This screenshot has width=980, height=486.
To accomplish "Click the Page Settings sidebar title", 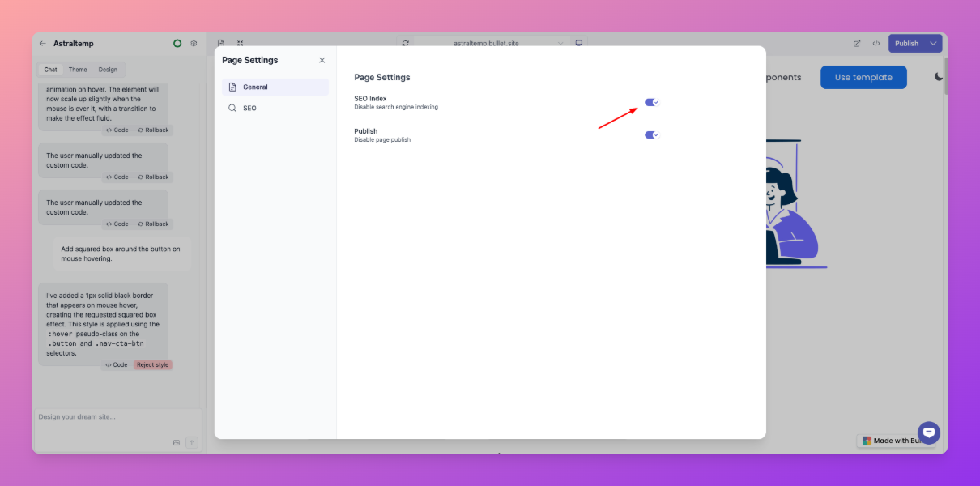I will (x=250, y=60).
